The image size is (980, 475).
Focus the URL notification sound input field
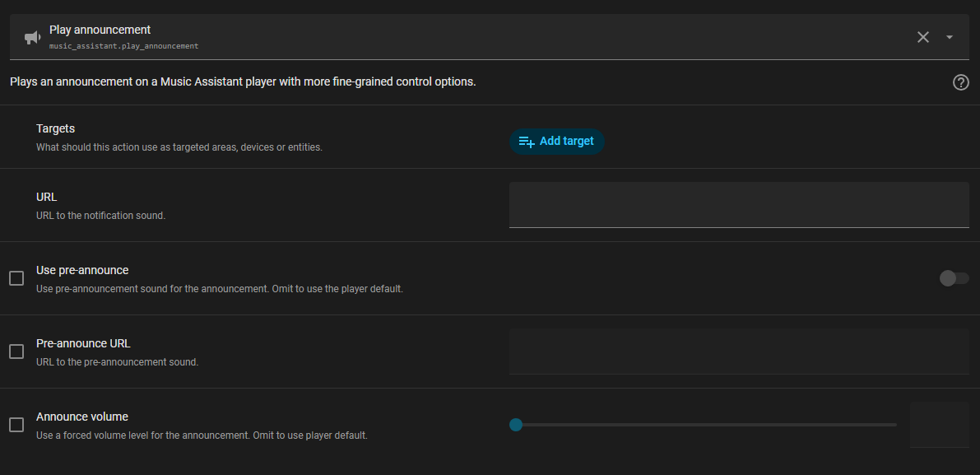pos(738,204)
